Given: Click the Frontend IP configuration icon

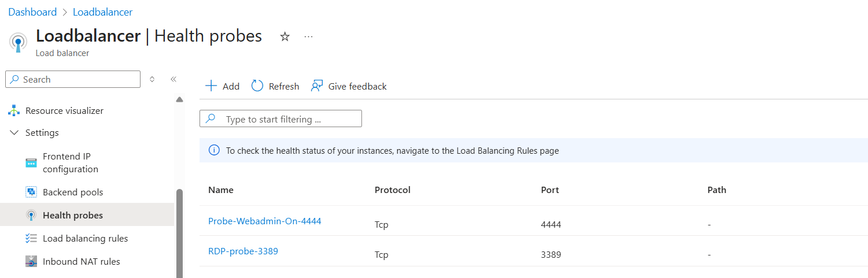Looking at the screenshot, I should click(x=31, y=162).
